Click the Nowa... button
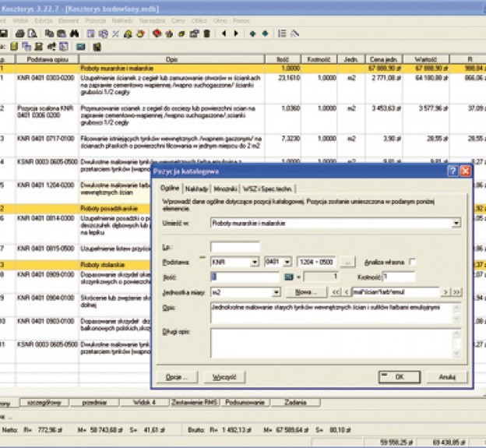 click(x=306, y=292)
